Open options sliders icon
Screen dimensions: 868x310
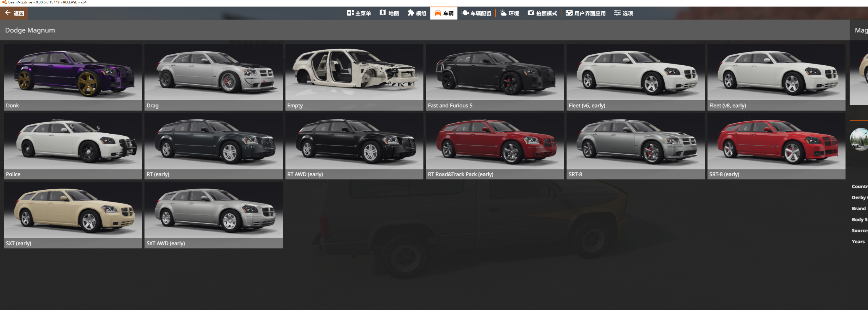point(617,13)
